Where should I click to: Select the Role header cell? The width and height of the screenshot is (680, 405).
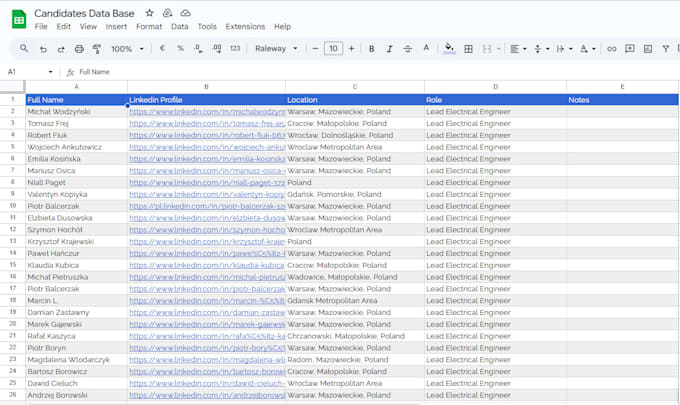click(x=495, y=100)
